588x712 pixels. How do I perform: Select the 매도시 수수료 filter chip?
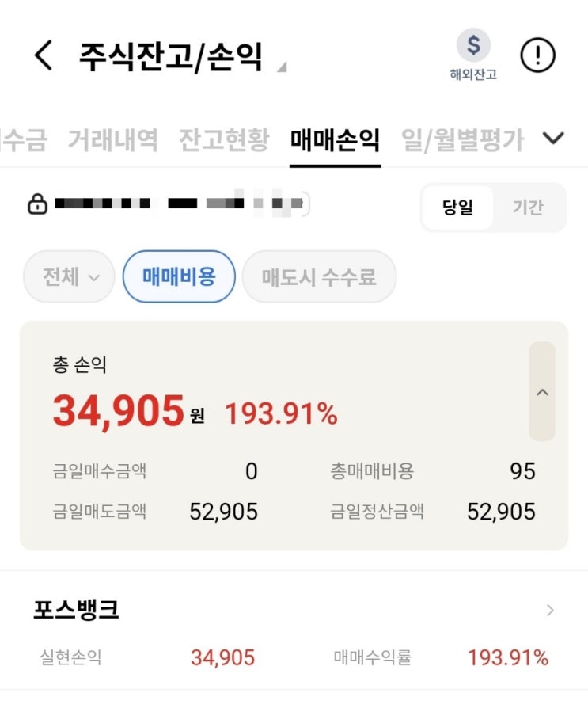pos(319,276)
